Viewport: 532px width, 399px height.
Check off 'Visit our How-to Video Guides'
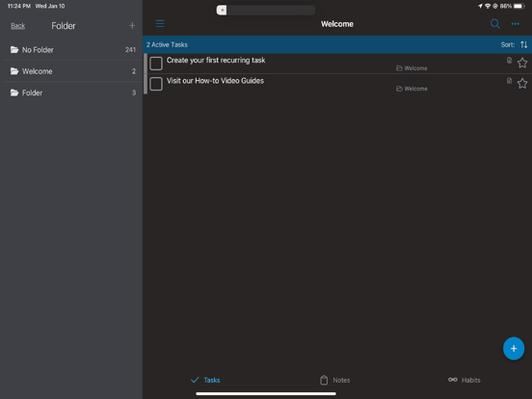(156, 84)
